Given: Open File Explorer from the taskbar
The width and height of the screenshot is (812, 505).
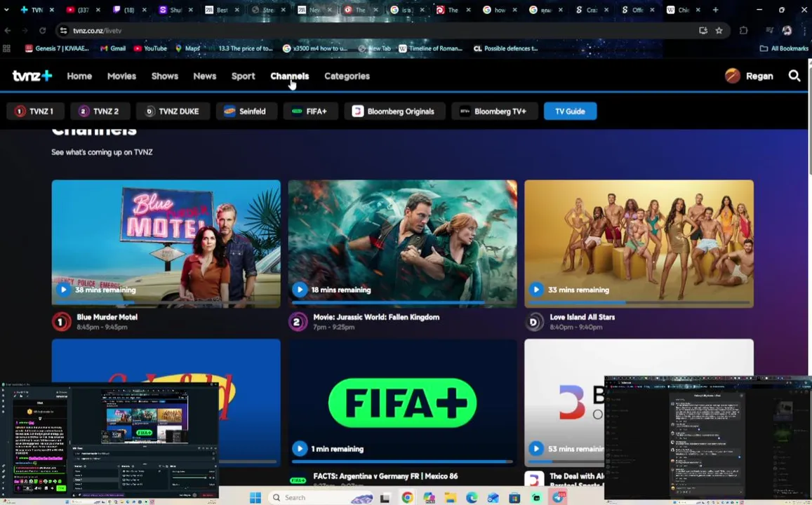Looking at the screenshot, I should [x=451, y=498].
